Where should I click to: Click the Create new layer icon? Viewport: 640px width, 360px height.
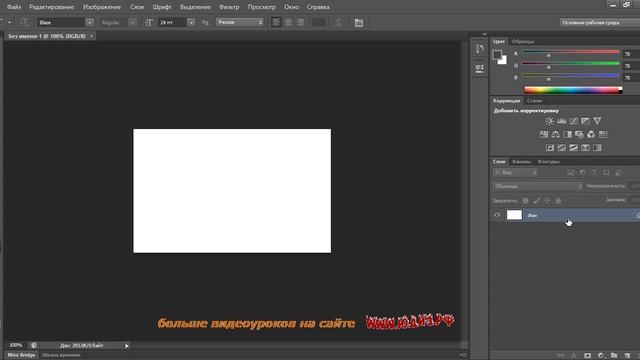click(627, 356)
